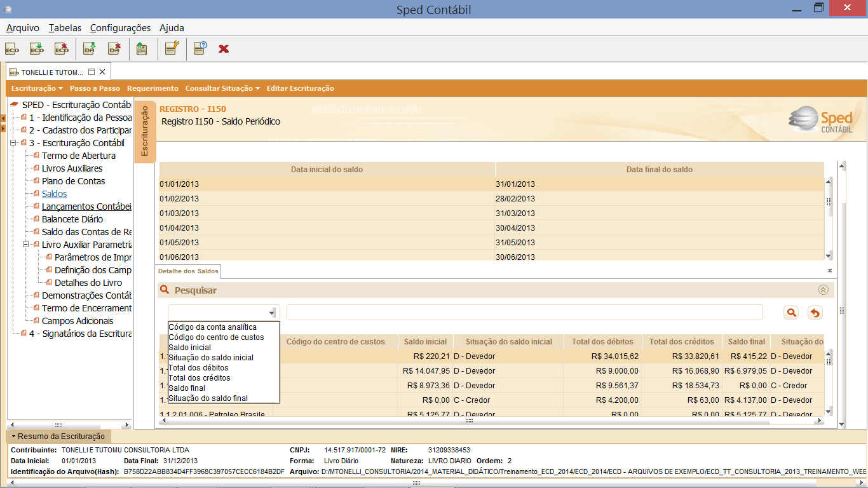This screenshot has height=488, width=868.
Task: Click the icon beside Plano de Contas
Action: [36, 181]
